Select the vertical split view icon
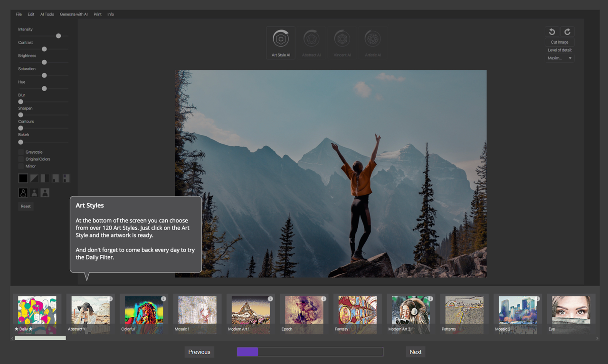The height and width of the screenshot is (364, 608). coord(45,178)
